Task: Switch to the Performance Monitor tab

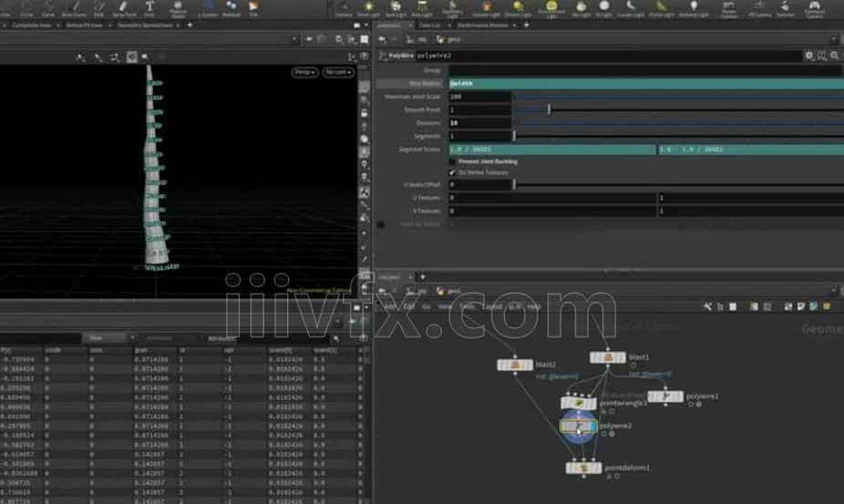Action: point(484,26)
